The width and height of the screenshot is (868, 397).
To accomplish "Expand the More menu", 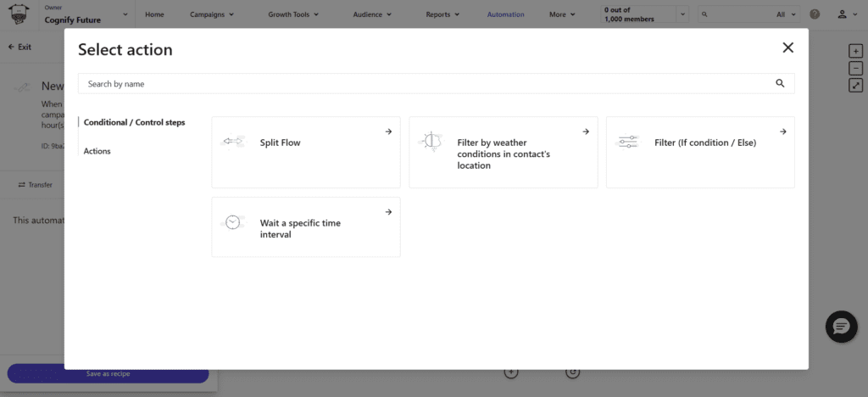I will point(562,15).
